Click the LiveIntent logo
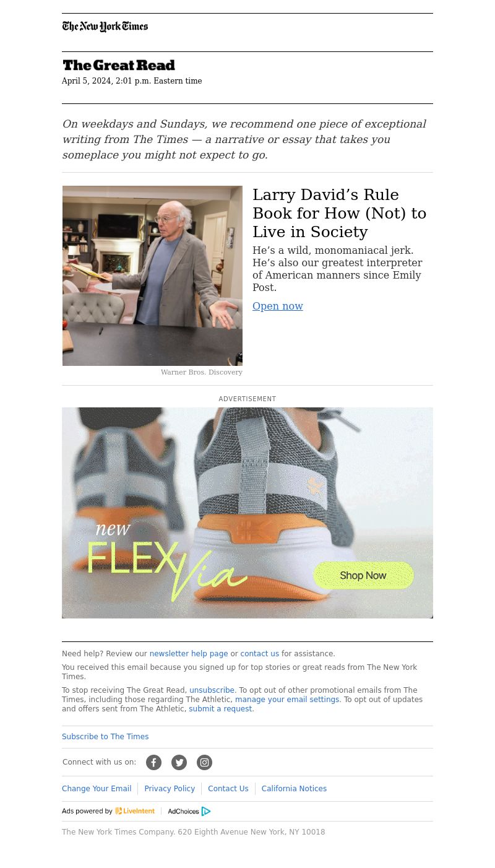 tap(135, 811)
